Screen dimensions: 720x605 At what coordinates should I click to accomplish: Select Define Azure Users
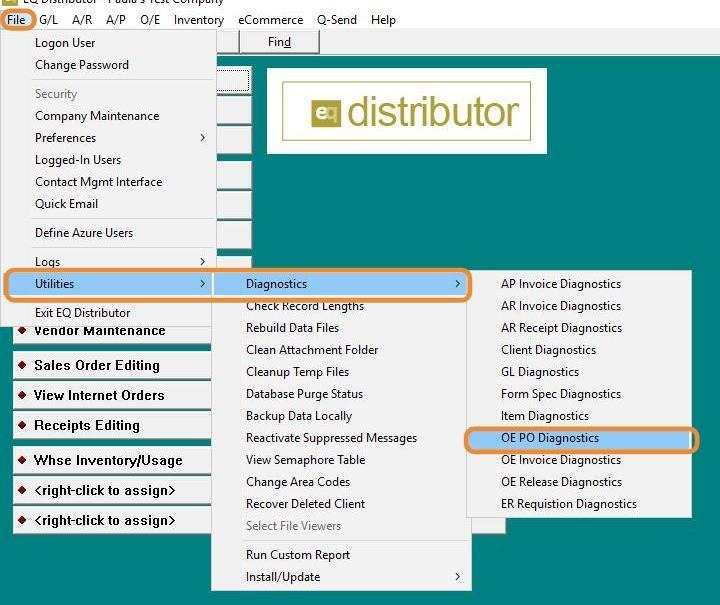coord(109,233)
